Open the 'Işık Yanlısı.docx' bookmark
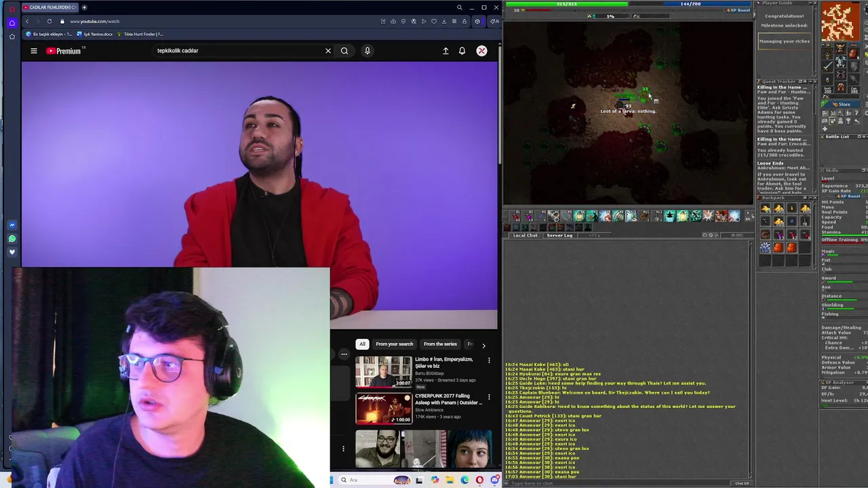This screenshot has width=868, height=488. point(95,34)
